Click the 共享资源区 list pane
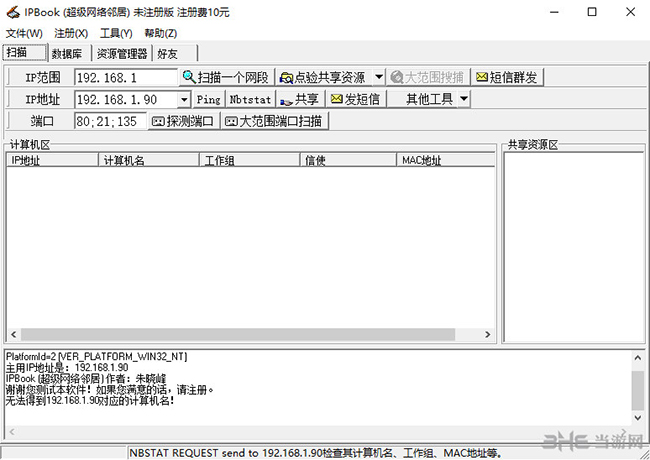The height and width of the screenshot is (460, 650). pyautogui.click(x=573, y=247)
